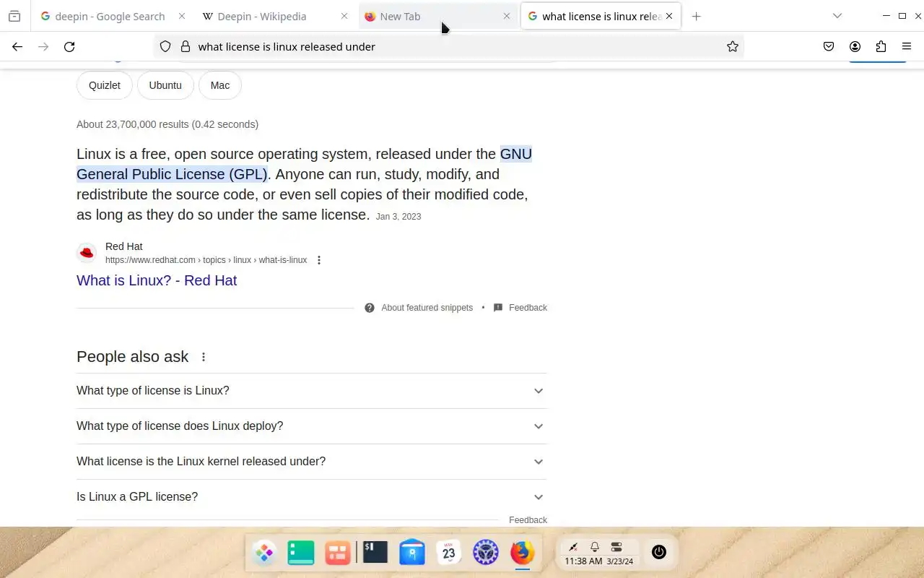
Task: Click the About featured snippets link
Action: [x=427, y=308]
